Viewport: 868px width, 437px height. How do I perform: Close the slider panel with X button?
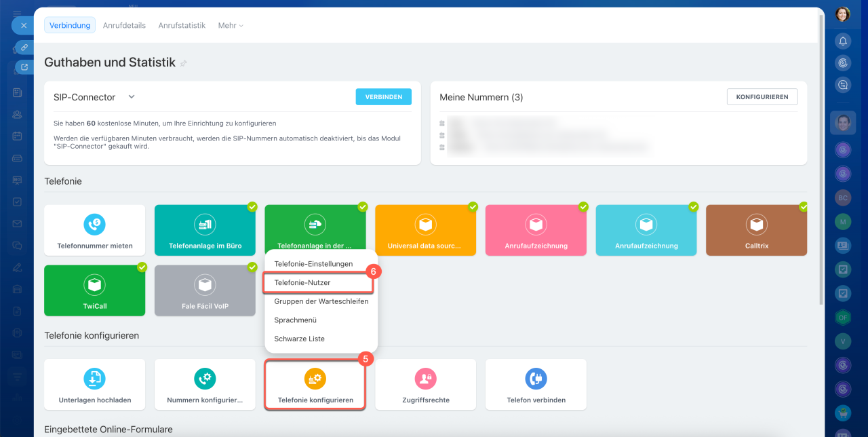click(x=24, y=25)
